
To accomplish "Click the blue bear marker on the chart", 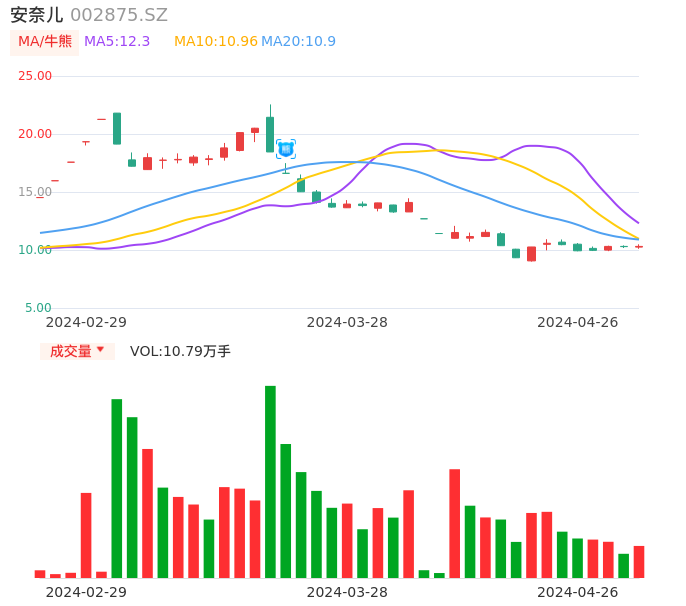I will pyautogui.click(x=286, y=149).
